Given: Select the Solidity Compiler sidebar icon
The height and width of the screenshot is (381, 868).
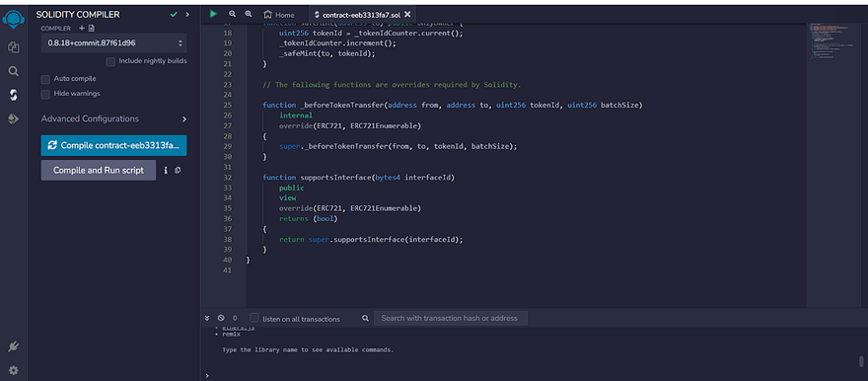Looking at the screenshot, I should [x=13, y=95].
